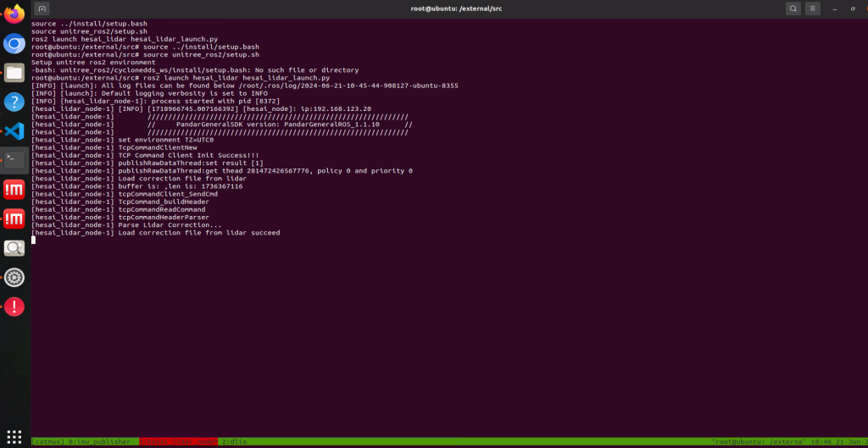Open the magnifier image viewer dock icon
Screen dimensions: 868x448
click(x=14, y=248)
